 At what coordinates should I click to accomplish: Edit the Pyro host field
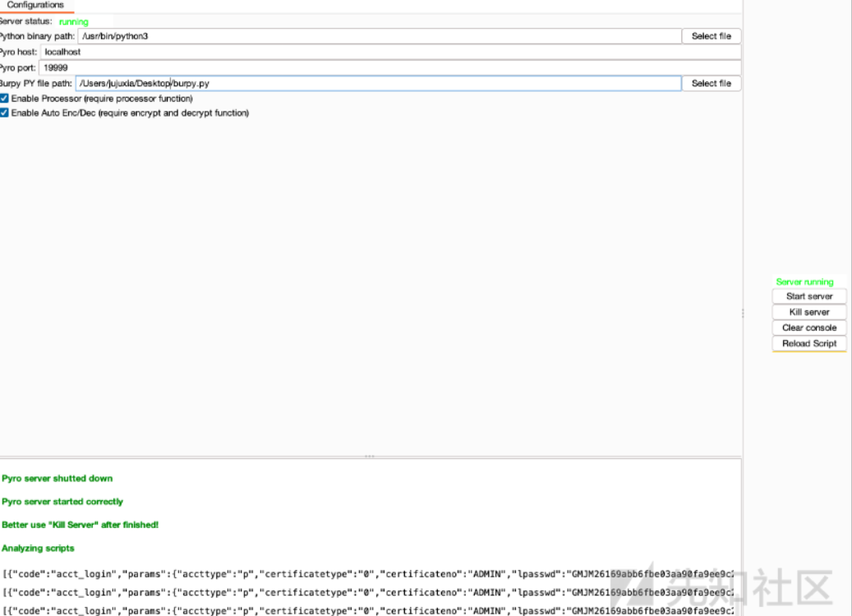(x=391, y=52)
